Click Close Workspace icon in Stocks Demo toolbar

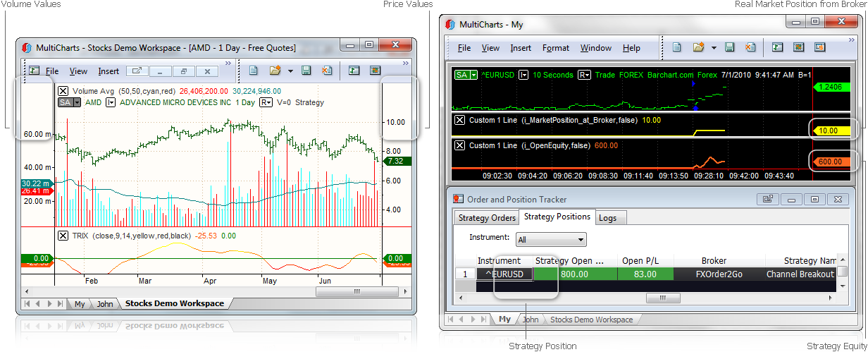tap(327, 71)
